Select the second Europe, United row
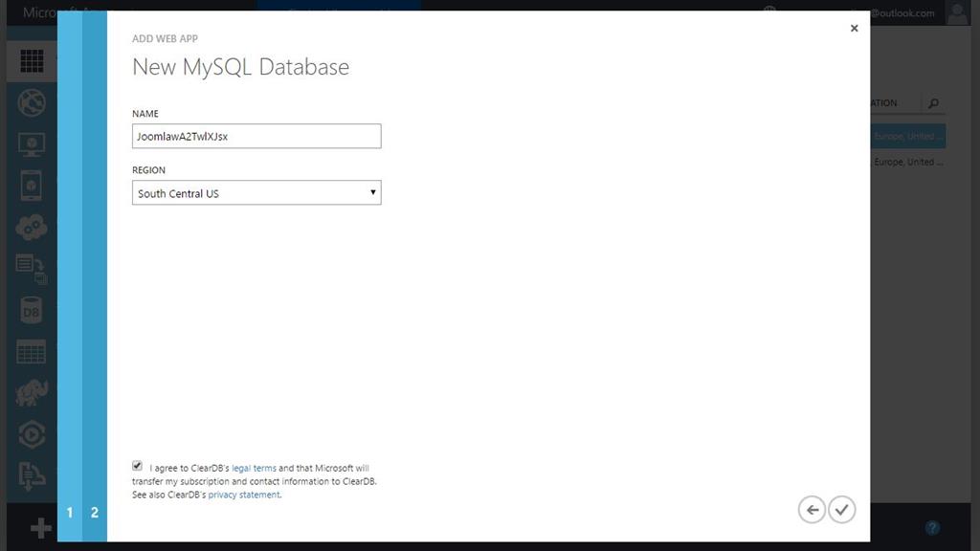Viewport: 980px width, 551px height. (907, 162)
